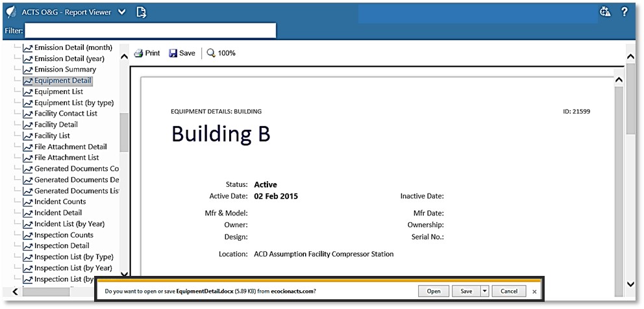Click the Building B report heading
The height and width of the screenshot is (309, 644).
click(x=221, y=134)
